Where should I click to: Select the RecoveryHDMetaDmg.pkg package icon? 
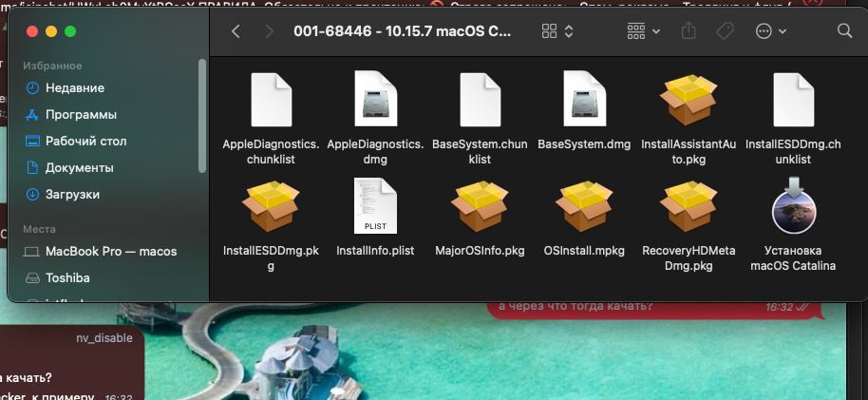689,206
